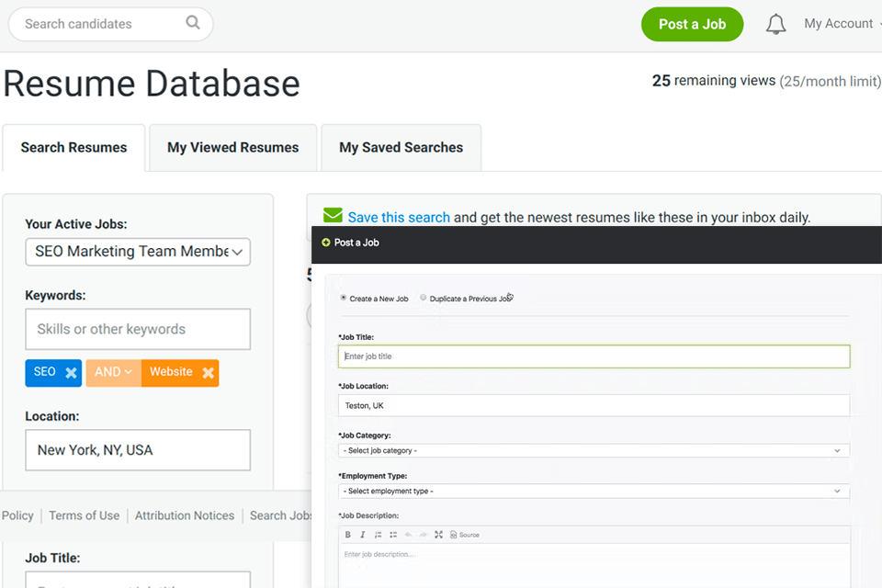Click the Job Title input field
This screenshot has width=882, height=588.
pyautogui.click(x=594, y=356)
